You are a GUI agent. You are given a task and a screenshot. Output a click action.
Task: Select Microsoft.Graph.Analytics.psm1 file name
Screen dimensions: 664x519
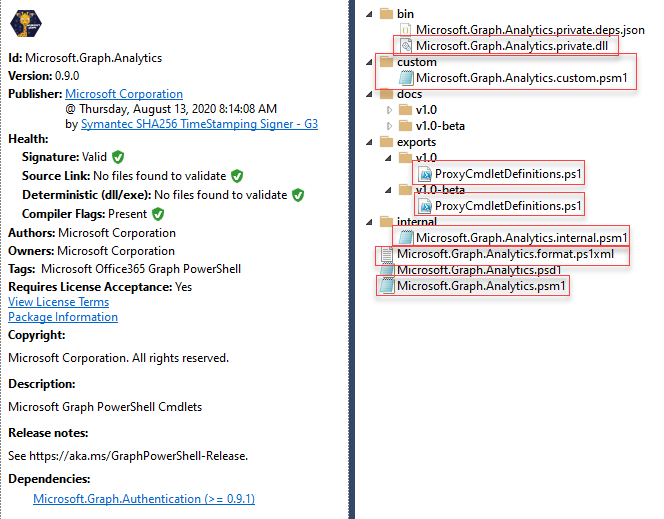[x=481, y=286]
